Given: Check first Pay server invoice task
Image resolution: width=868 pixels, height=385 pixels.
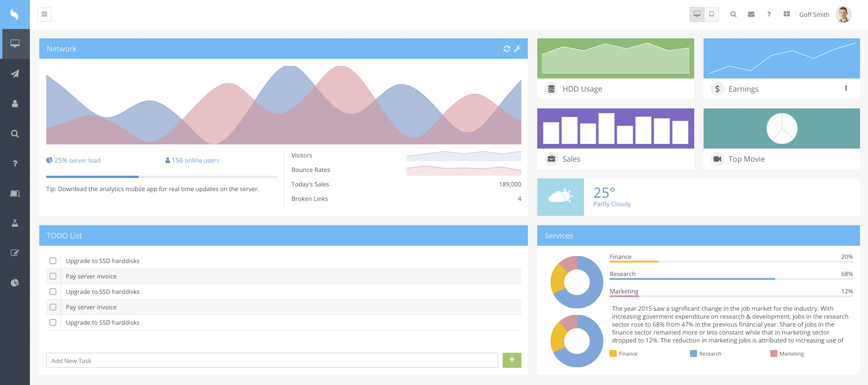Looking at the screenshot, I should click(x=53, y=276).
